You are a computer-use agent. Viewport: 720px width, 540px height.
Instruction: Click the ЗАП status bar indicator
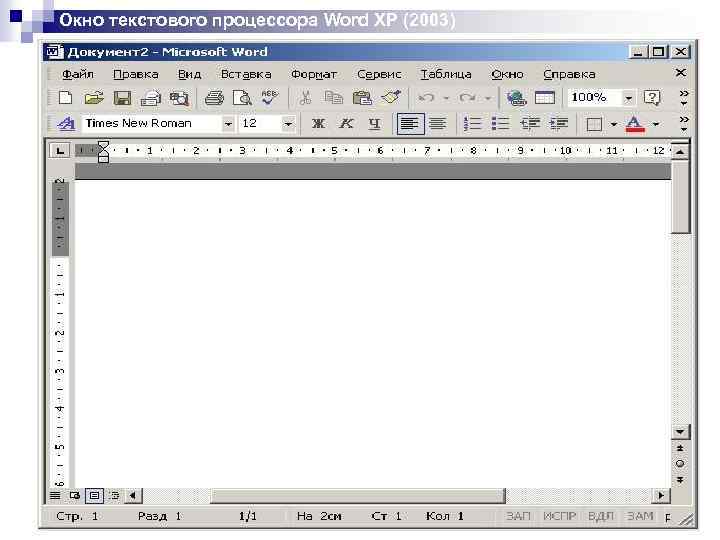click(x=518, y=517)
